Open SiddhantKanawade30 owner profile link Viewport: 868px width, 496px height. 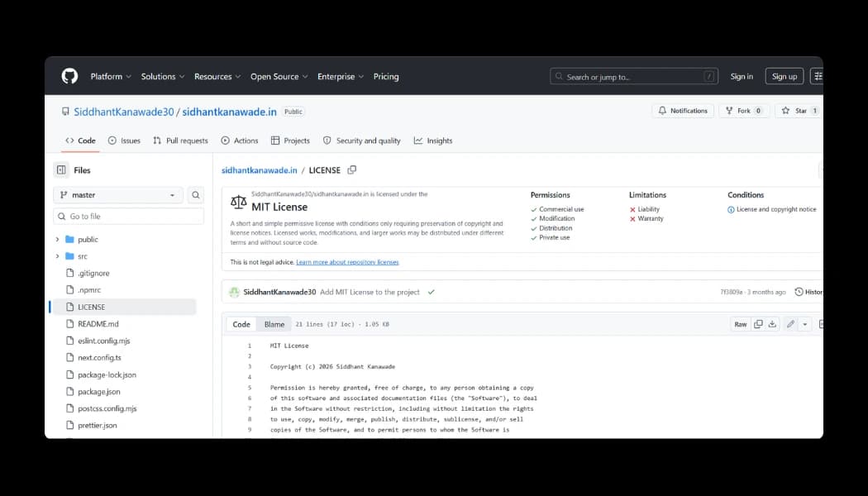[124, 112]
